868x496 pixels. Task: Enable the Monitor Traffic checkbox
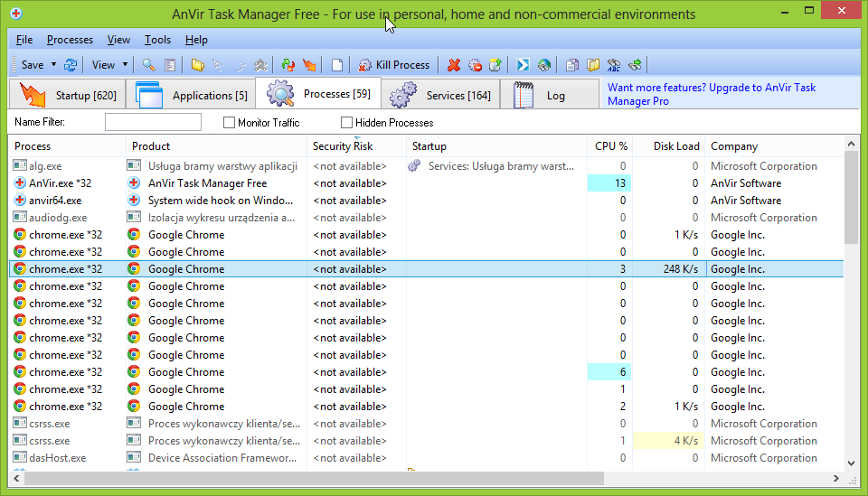[229, 123]
